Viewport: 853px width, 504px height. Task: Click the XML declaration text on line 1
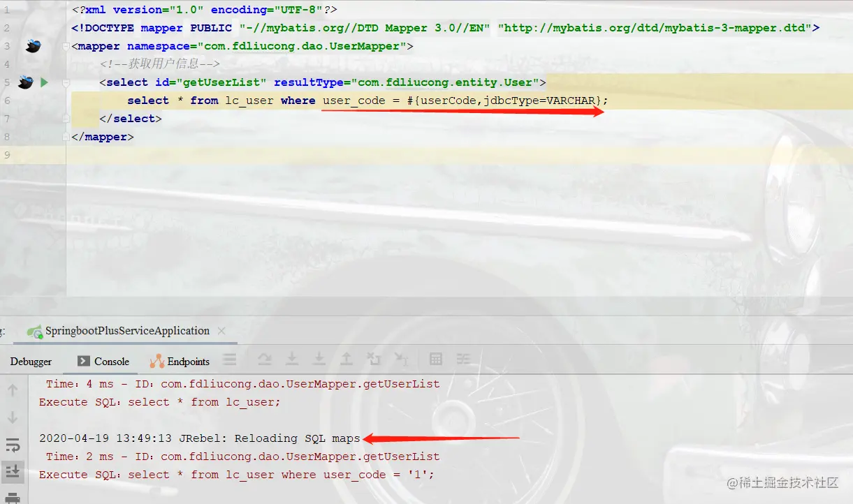(205, 10)
